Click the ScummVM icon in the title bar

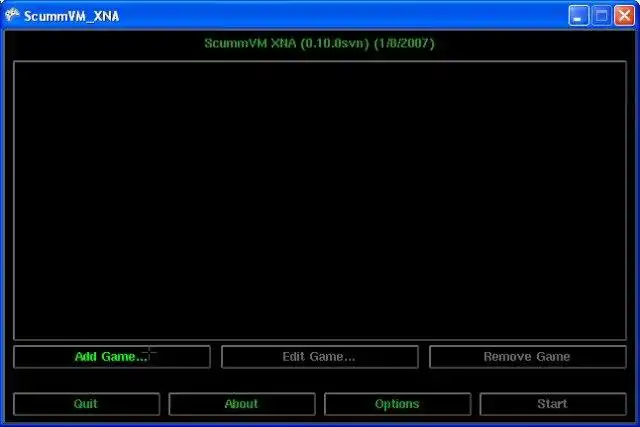pyautogui.click(x=12, y=16)
